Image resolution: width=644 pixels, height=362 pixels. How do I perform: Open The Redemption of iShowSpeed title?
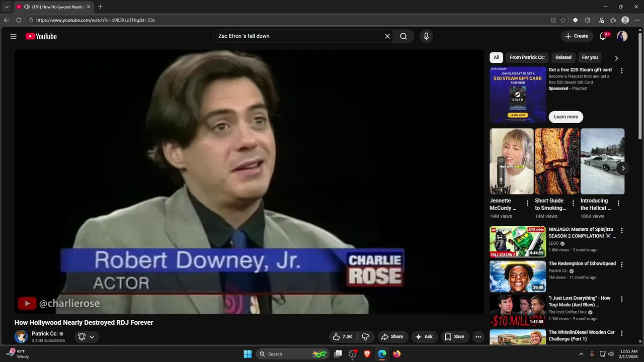tap(582, 263)
